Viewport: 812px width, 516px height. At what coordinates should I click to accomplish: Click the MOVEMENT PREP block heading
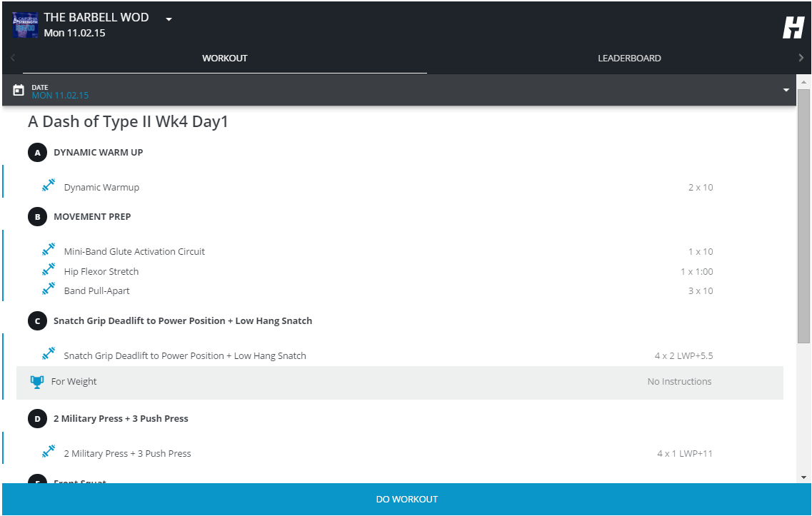click(92, 217)
